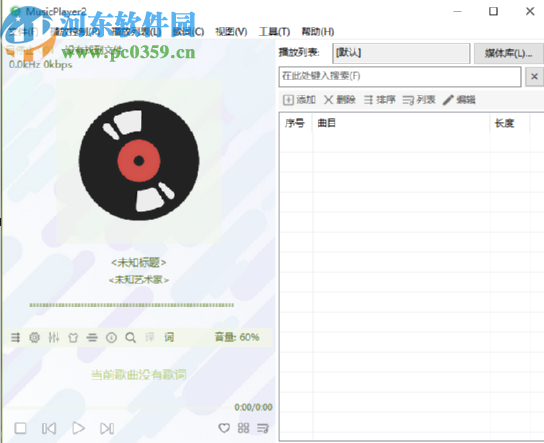
Task: Open the 帮助(H) menu
Action: (318, 32)
